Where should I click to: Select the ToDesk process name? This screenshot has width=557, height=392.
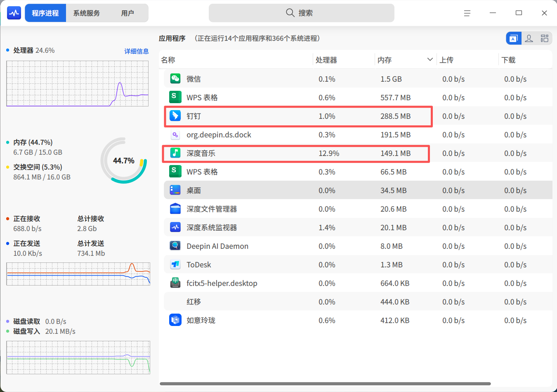pyautogui.click(x=199, y=264)
